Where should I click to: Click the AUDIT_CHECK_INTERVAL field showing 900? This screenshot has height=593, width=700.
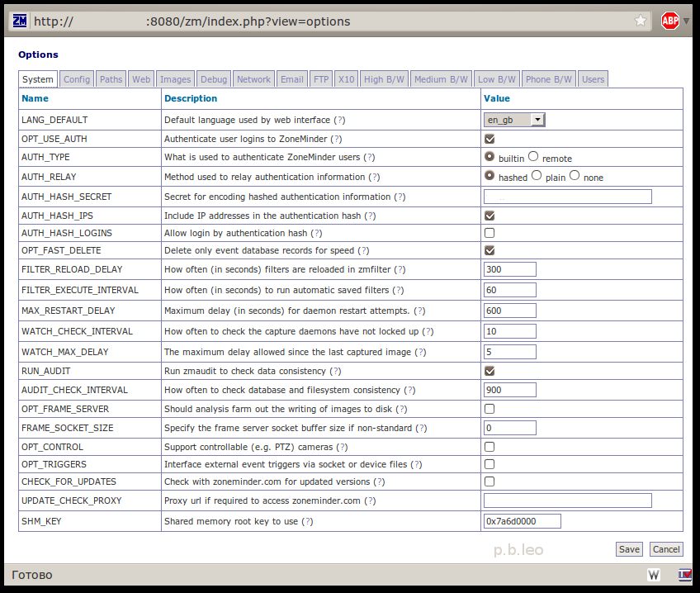tap(510, 390)
